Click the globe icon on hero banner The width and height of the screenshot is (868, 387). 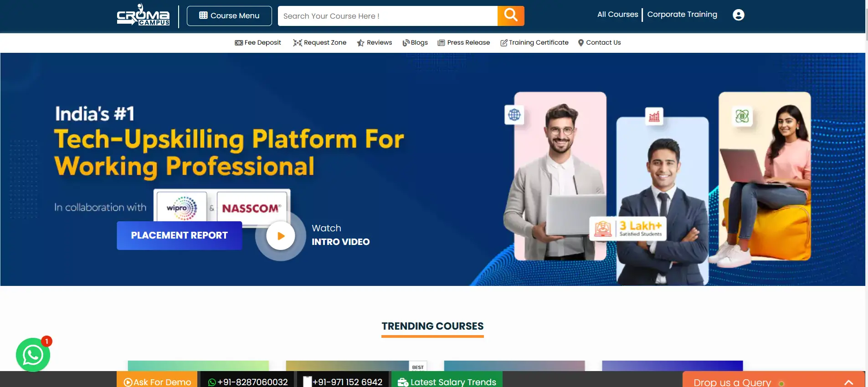click(x=514, y=115)
